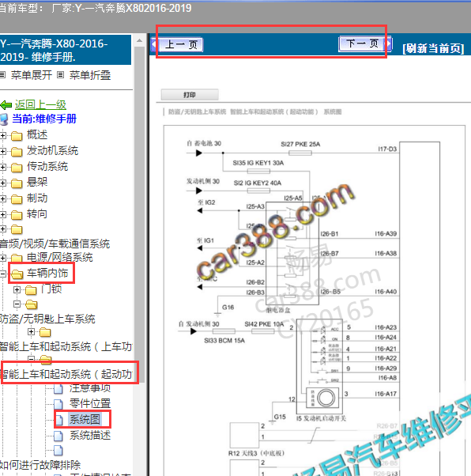
Task: Expand the 电源/网络系统 tree node
Action: 2,258
